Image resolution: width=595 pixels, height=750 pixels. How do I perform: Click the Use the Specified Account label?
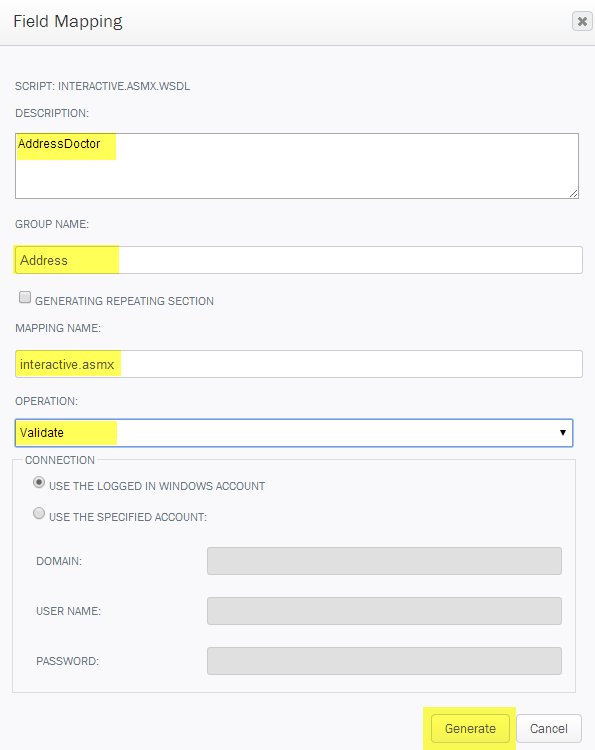(x=128, y=517)
